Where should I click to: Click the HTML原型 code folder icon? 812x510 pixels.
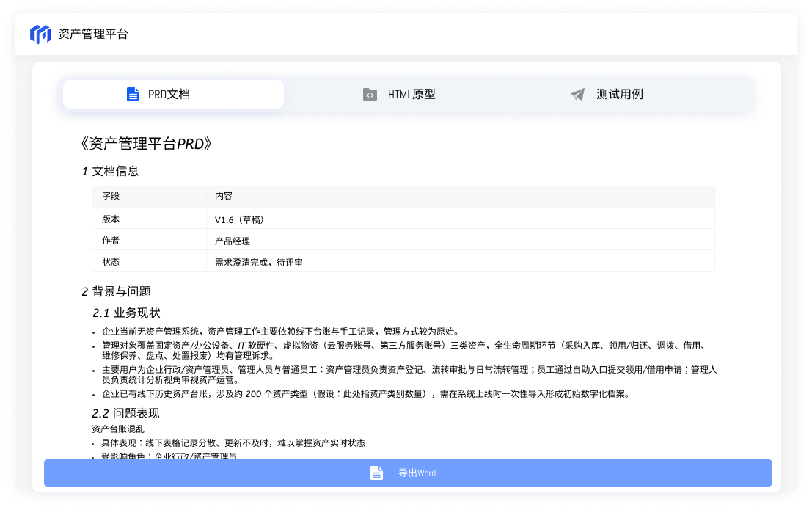(370, 95)
